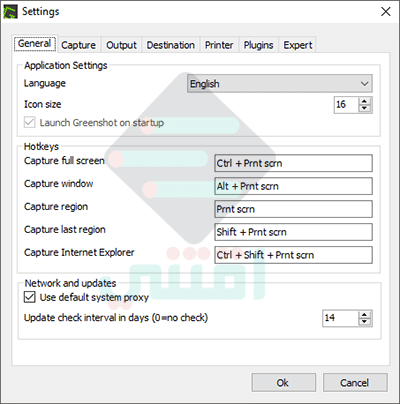Viewport: 400px width, 404px height.
Task: Open the Printer tab
Action: (x=219, y=45)
